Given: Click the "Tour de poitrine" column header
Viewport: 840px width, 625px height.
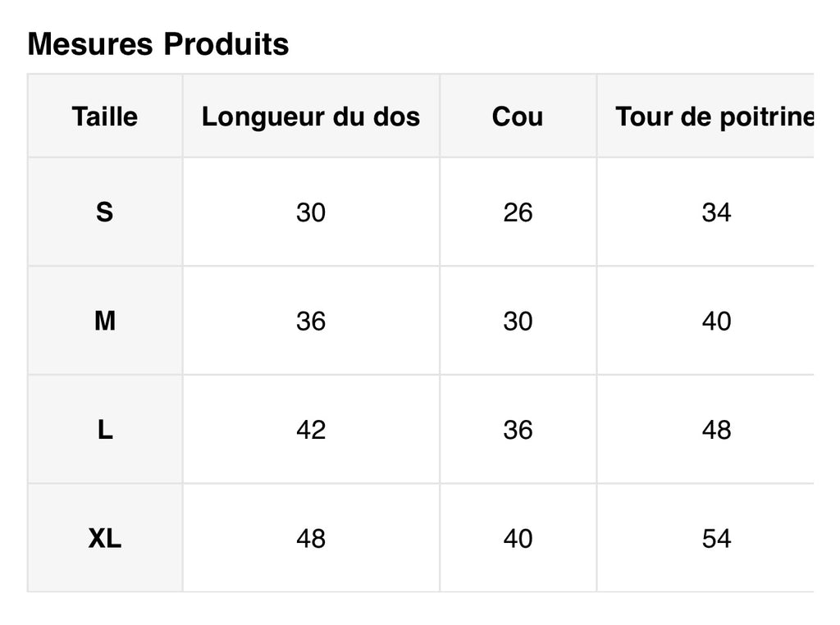Looking at the screenshot, I should point(714,116).
